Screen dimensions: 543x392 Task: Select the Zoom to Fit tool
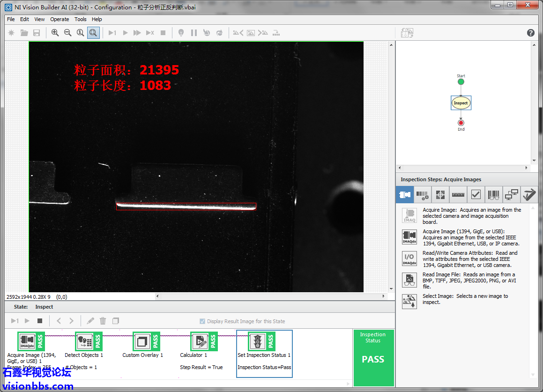click(93, 33)
